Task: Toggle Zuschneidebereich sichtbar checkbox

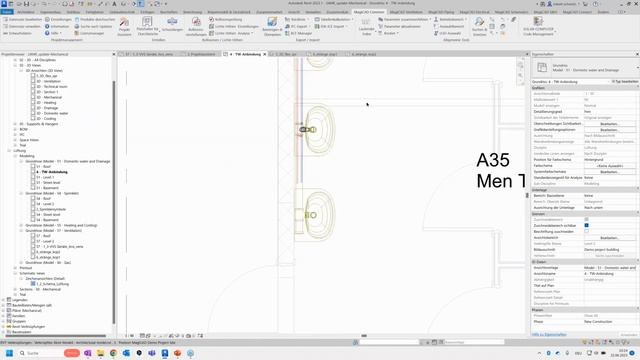Action: click(587, 225)
